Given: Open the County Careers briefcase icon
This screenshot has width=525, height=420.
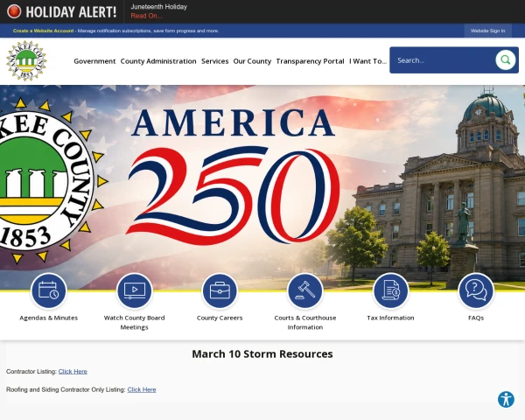Looking at the screenshot, I should pyautogui.click(x=220, y=290).
